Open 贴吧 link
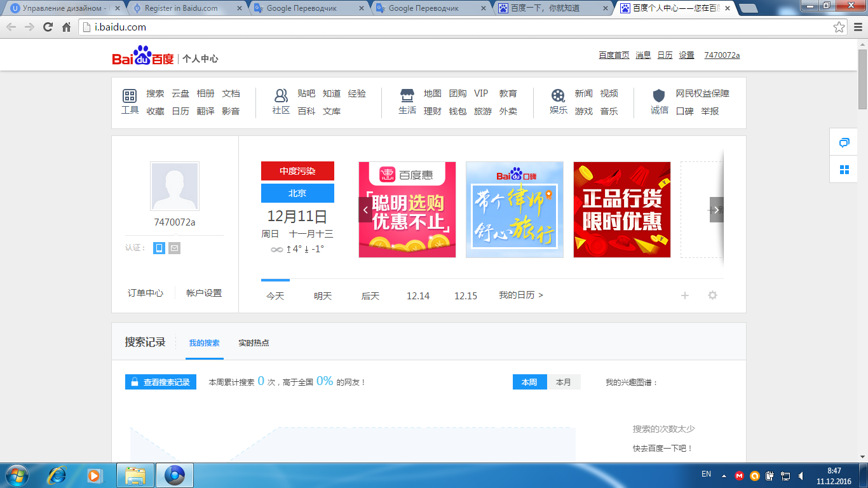The height and width of the screenshot is (488, 868). coord(306,93)
